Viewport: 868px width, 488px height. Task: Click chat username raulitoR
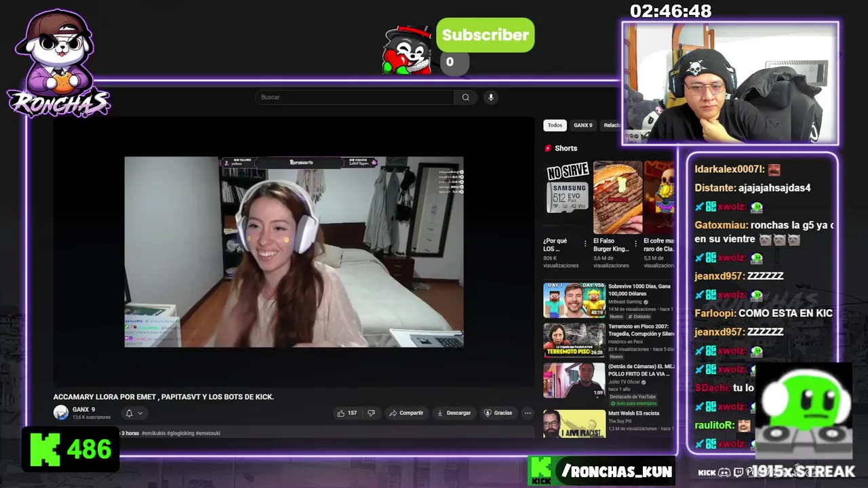714,425
